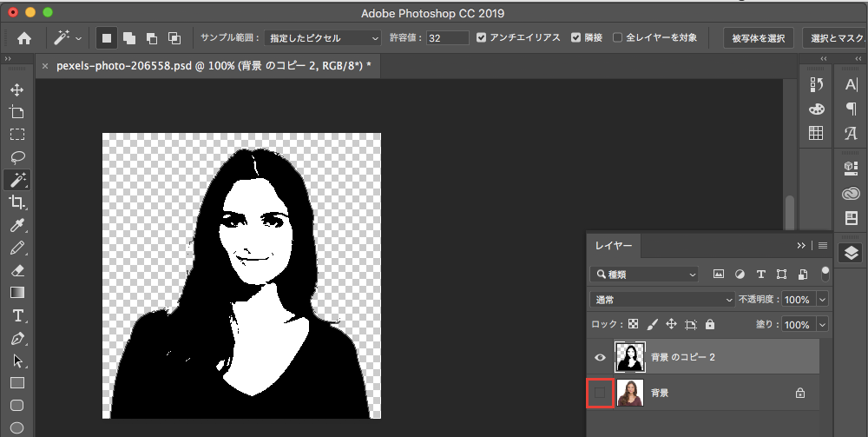Select the Eraser tool
This screenshot has width=868, height=437.
17,270
